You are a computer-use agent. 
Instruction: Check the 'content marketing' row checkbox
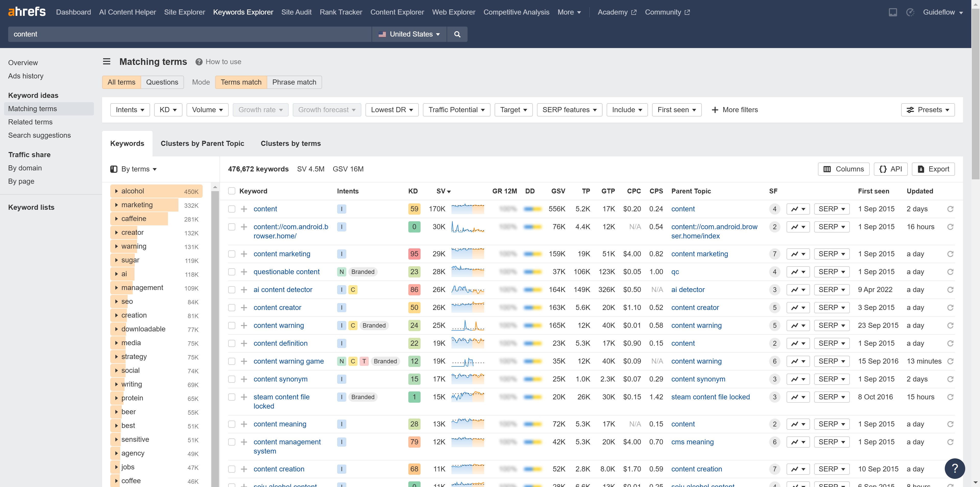[x=231, y=254]
